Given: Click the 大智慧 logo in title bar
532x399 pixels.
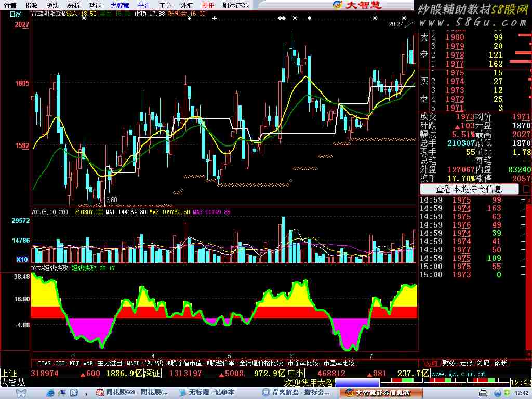Looking at the screenshot, I should coord(357,5).
